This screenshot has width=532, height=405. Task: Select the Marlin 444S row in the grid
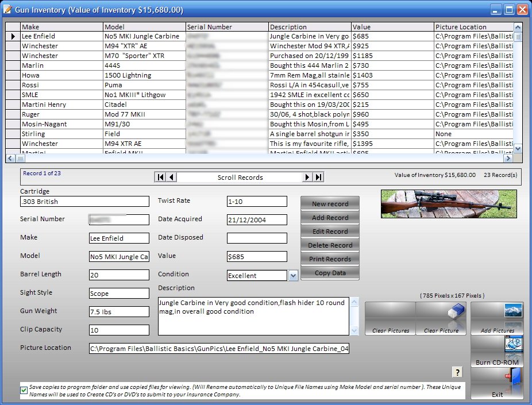pos(62,65)
